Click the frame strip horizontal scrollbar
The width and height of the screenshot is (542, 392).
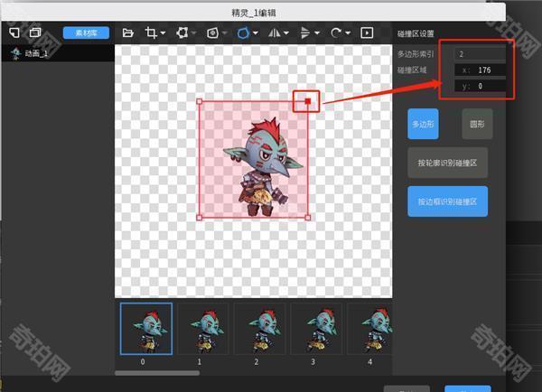(157, 373)
